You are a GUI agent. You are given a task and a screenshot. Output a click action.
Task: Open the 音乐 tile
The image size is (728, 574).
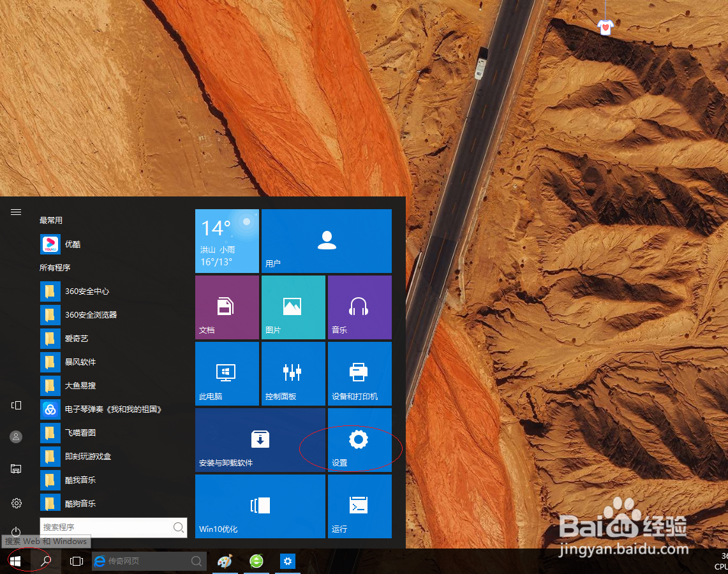359,307
